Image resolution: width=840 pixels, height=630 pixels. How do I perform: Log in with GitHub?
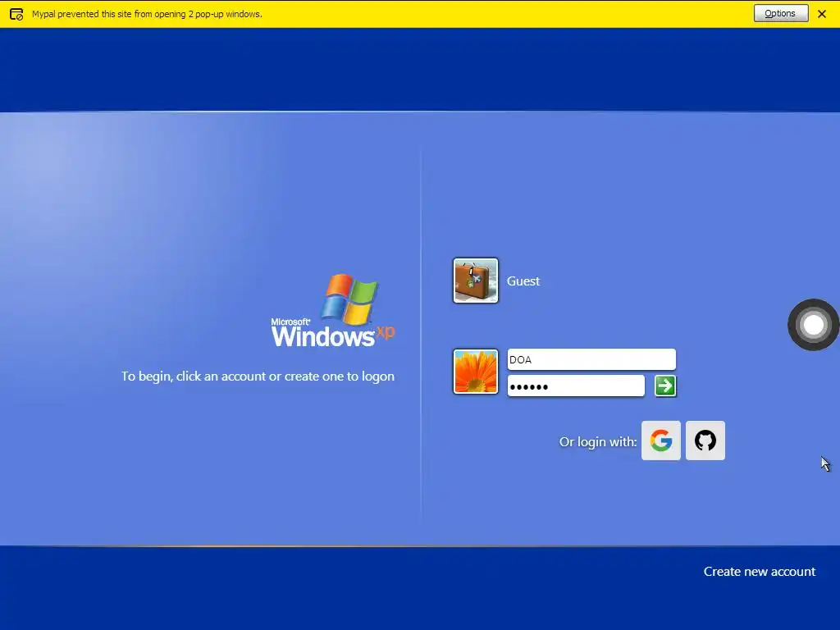click(x=705, y=441)
